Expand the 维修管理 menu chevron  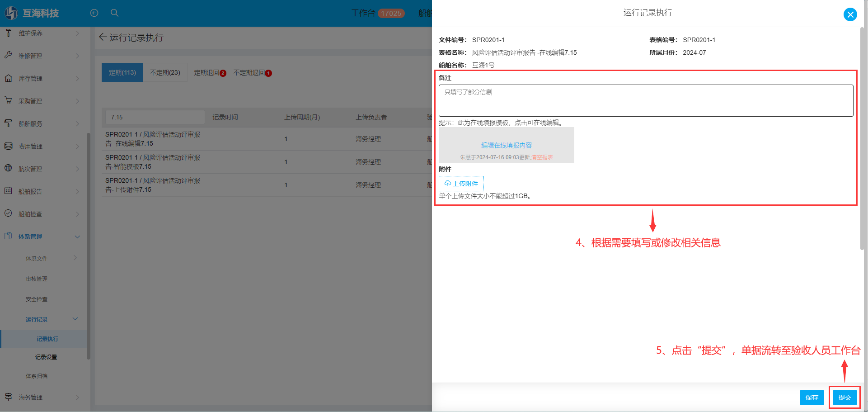[77, 56]
